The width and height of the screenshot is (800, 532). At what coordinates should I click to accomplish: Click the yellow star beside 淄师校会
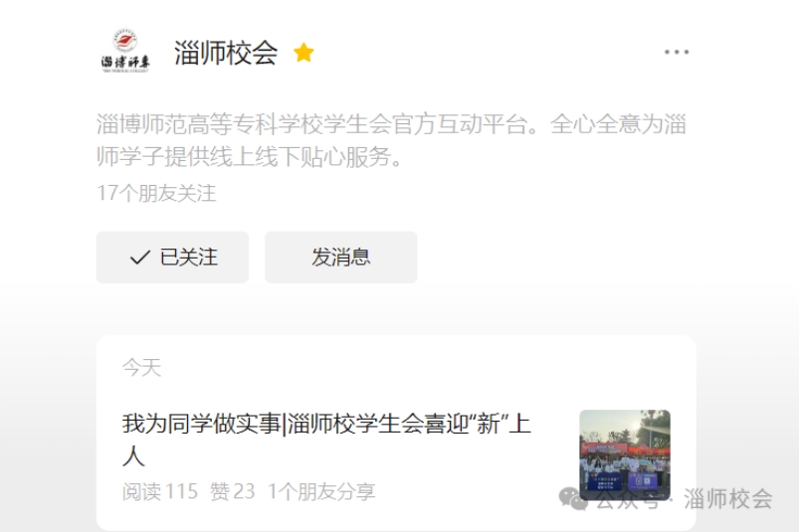[x=303, y=53]
